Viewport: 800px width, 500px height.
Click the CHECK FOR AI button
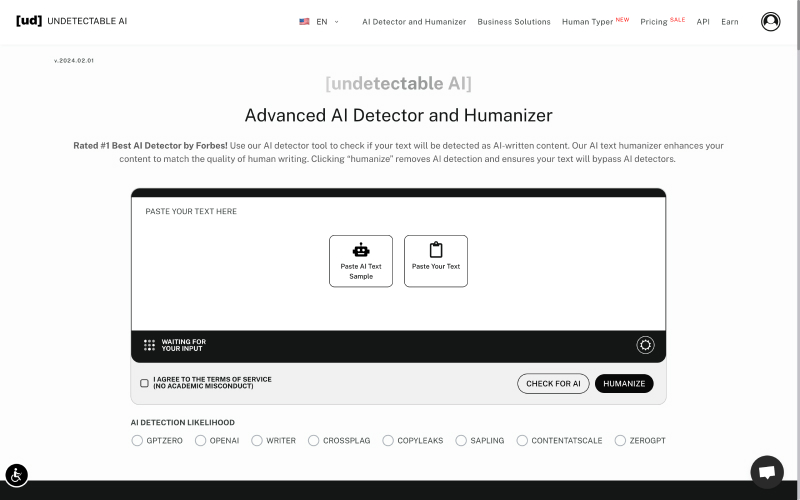[553, 384]
